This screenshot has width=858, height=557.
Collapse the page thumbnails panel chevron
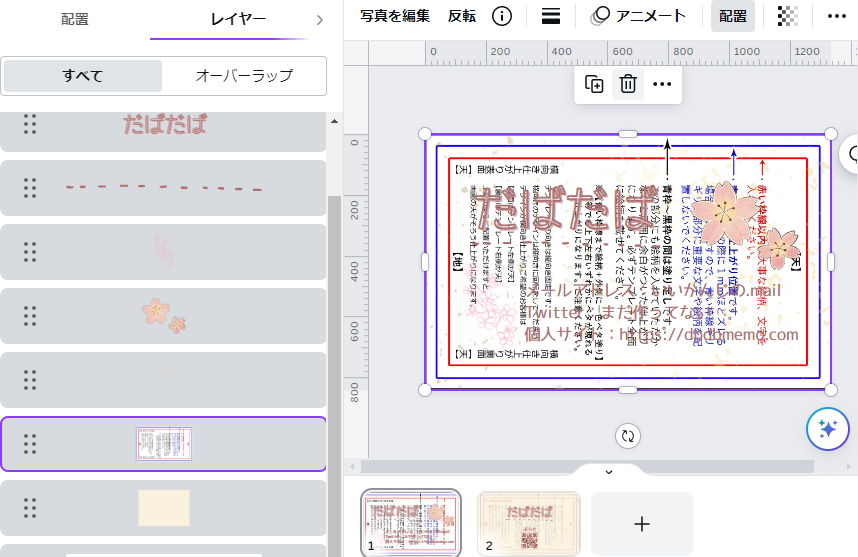click(x=609, y=470)
